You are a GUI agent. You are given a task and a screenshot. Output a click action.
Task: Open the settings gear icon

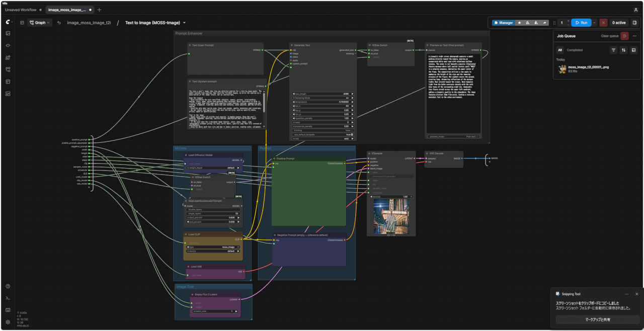point(8,322)
